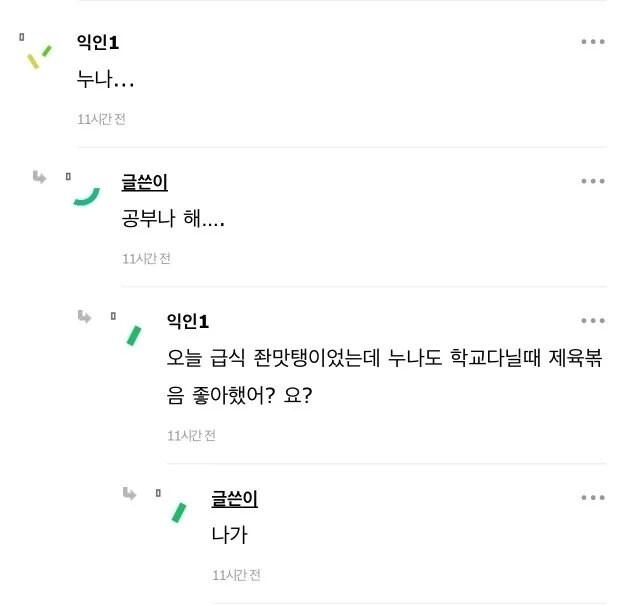Click the yellow-green avatar beside the '누나...' comment

(39, 57)
